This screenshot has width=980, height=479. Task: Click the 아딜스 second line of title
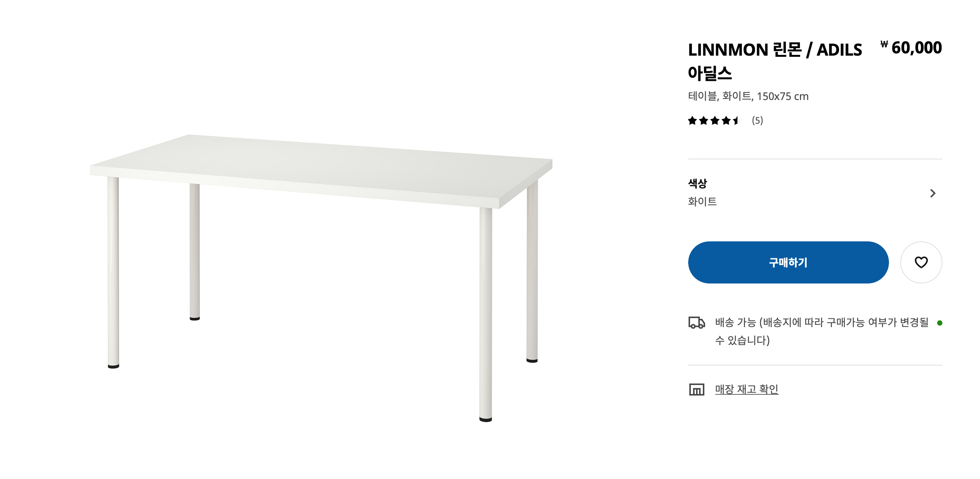tap(710, 73)
